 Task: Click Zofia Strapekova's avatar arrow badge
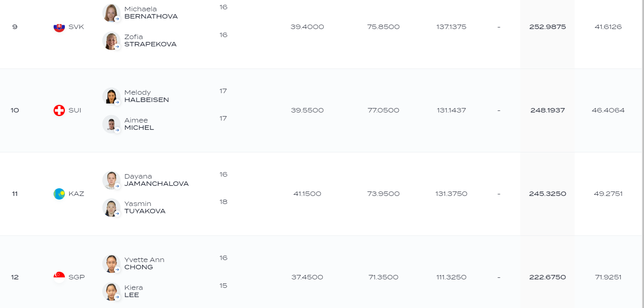(117, 47)
